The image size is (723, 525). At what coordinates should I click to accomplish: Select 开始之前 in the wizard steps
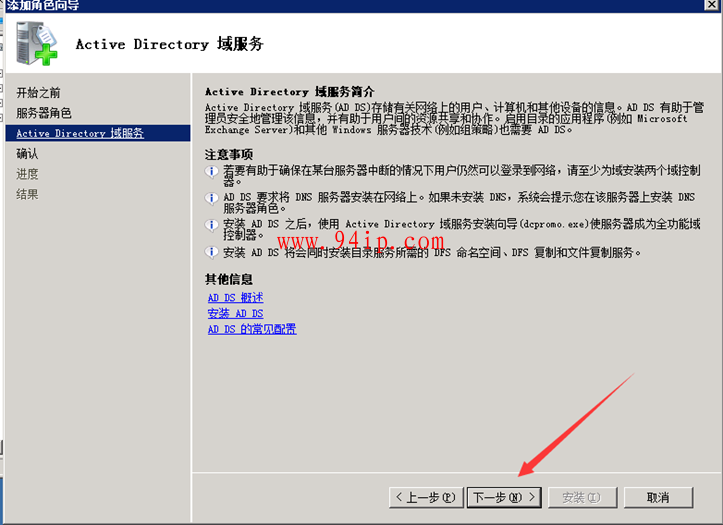pyautogui.click(x=38, y=93)
